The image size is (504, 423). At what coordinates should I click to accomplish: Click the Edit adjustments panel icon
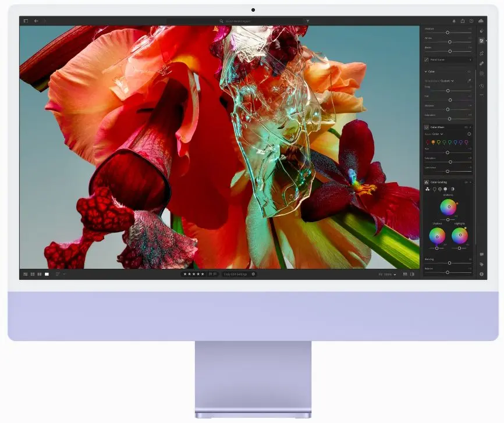click(482, 40)
